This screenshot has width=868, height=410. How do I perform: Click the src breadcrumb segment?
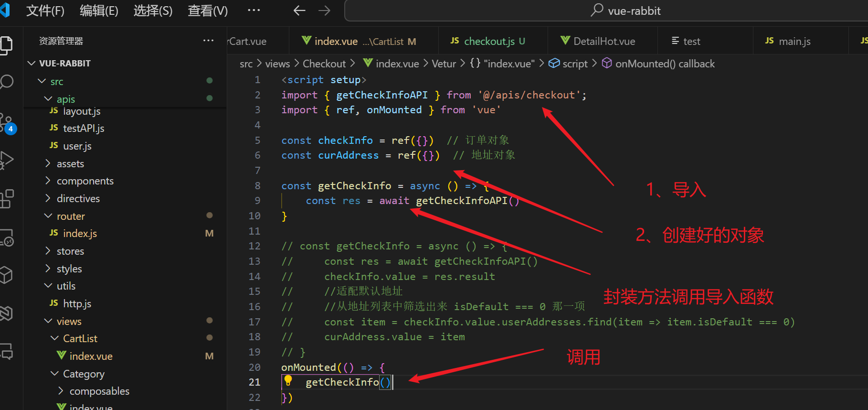point(246,64)
